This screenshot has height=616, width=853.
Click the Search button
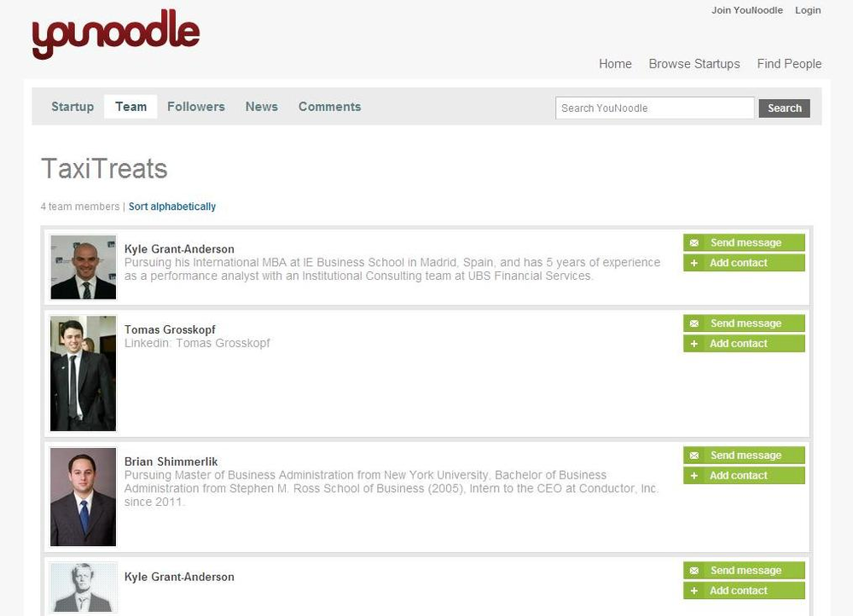(x=784, y=108)
